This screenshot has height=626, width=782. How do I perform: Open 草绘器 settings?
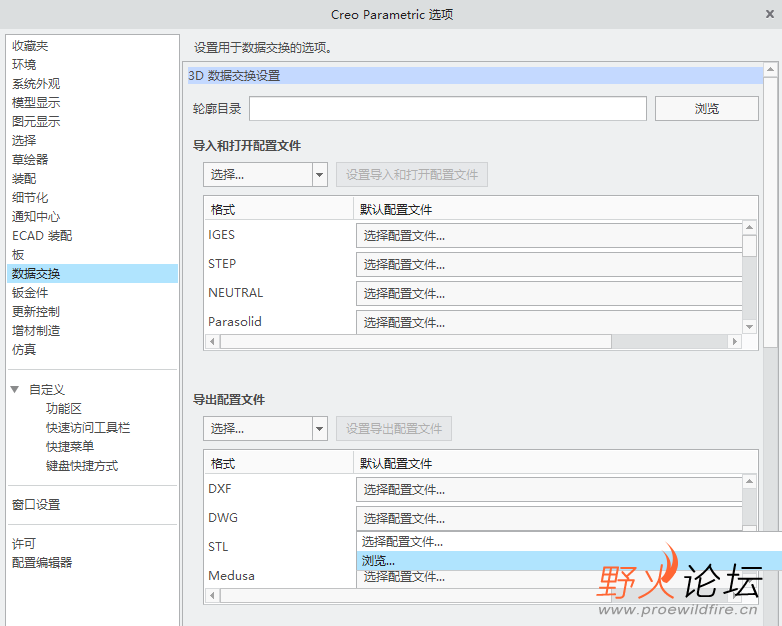point(30,160)
